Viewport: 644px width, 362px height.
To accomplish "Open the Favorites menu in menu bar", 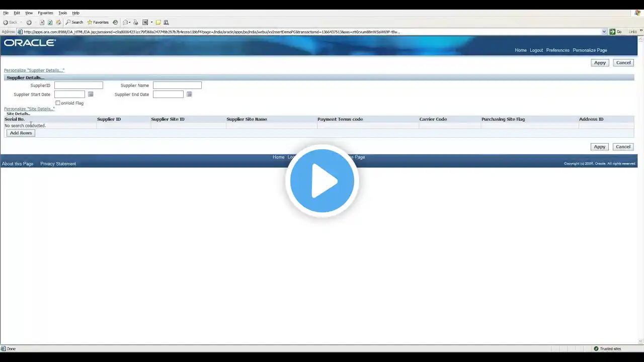I will point(45,13).
